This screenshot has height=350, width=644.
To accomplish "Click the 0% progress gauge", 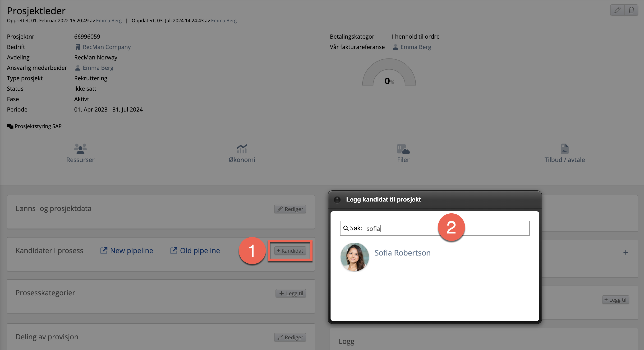I will click(x=389, y=74).
